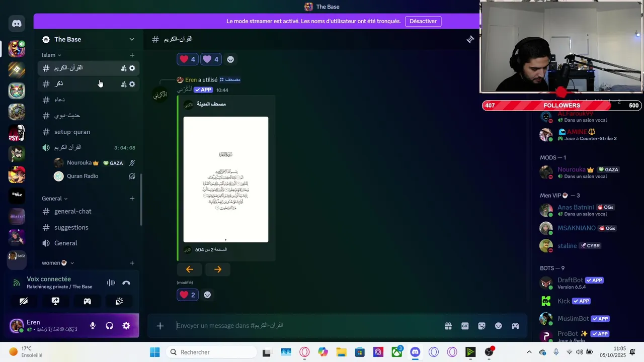
Task: Mute the microphone in user panel
Action: click(93, 326)
